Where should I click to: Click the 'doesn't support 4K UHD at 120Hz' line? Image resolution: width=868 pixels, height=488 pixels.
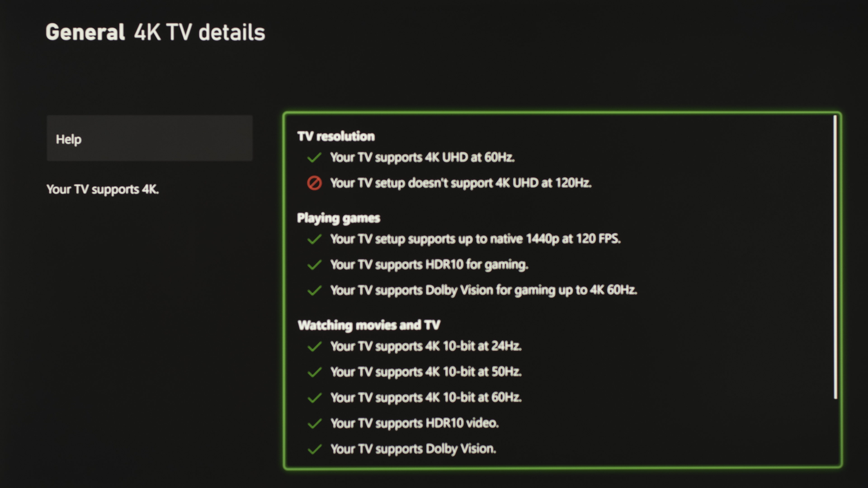click(x=460, y=183)
